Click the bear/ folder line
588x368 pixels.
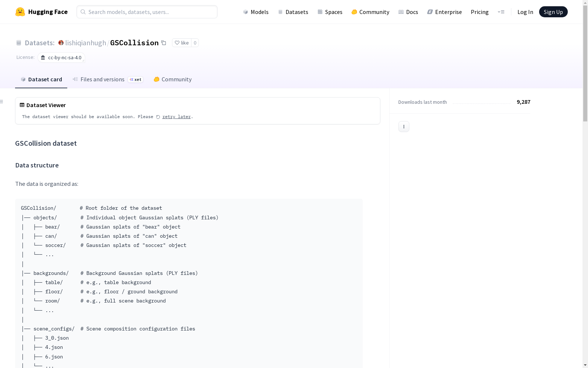(x=101, y=227)
